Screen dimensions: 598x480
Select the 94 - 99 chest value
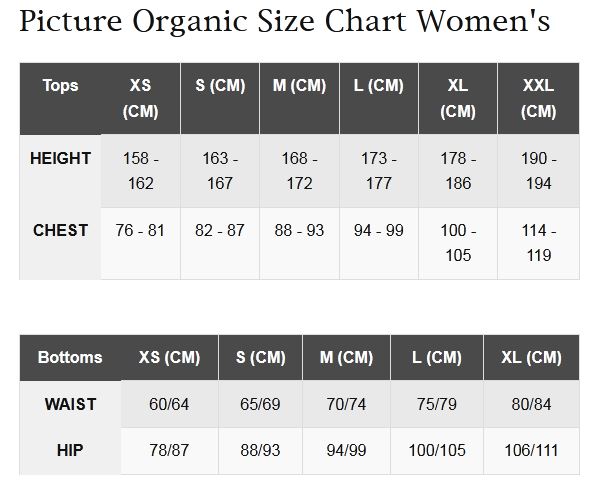[379, 230]
